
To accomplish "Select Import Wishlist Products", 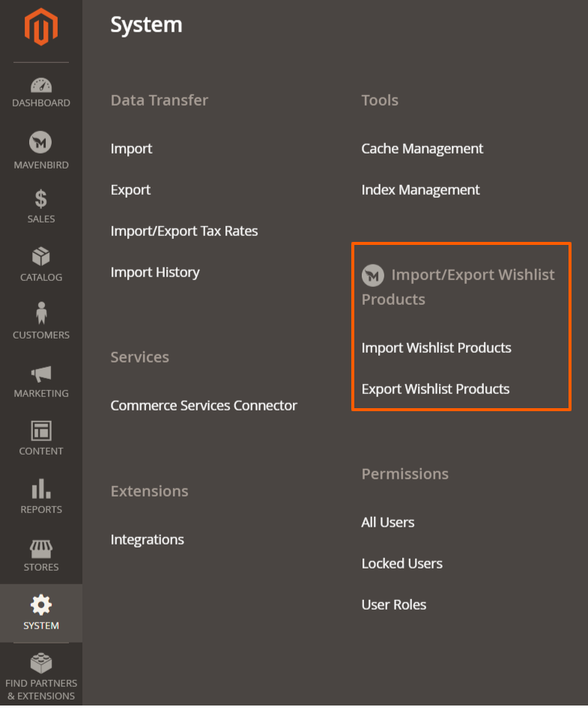I will point(436,348).
